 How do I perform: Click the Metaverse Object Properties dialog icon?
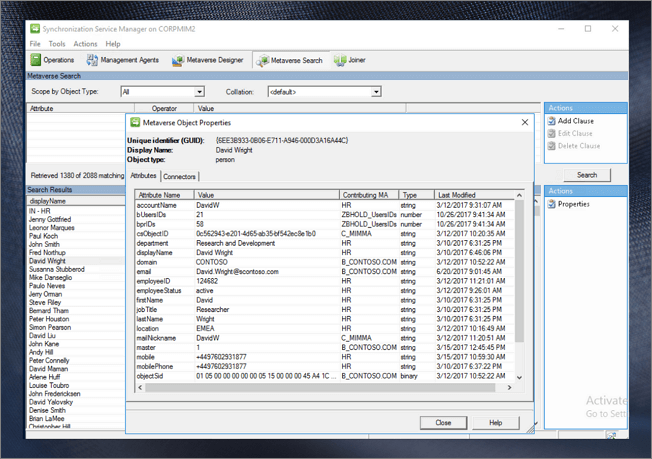(135, 123)
